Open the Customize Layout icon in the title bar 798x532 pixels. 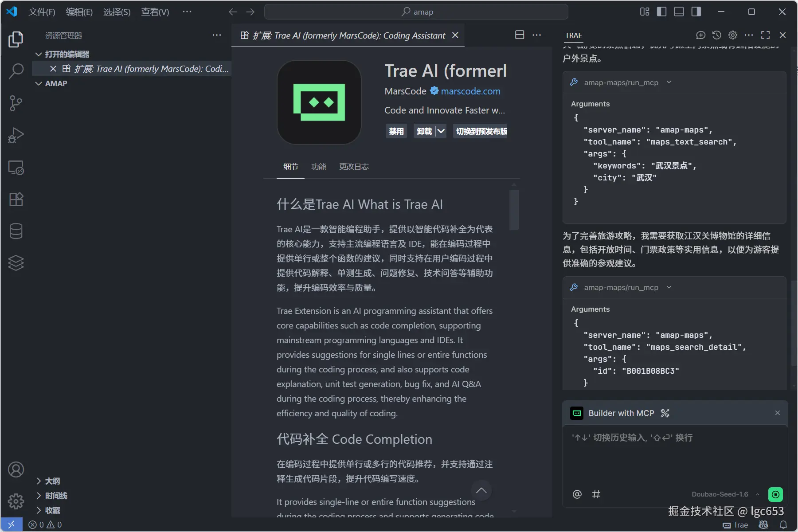click(645, 12)
